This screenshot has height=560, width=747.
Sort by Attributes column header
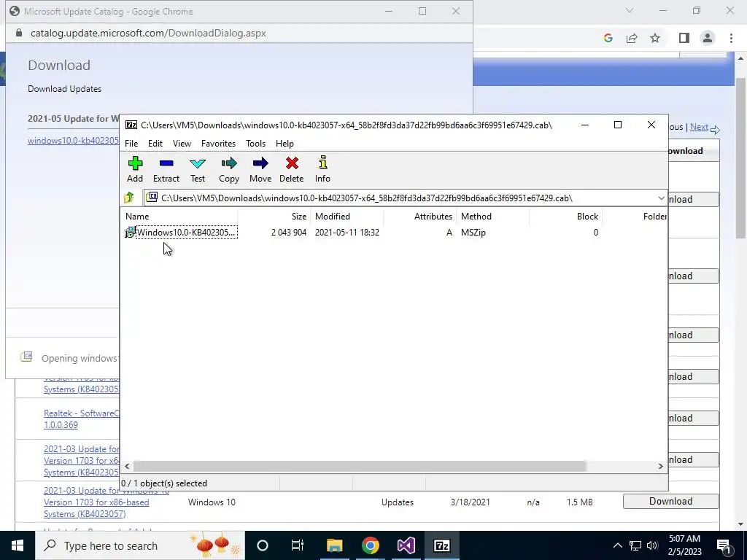[x=419, y=216]
